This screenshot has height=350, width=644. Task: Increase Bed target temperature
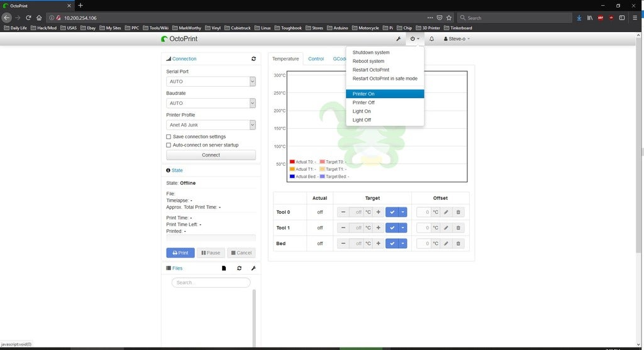point(378,243)
